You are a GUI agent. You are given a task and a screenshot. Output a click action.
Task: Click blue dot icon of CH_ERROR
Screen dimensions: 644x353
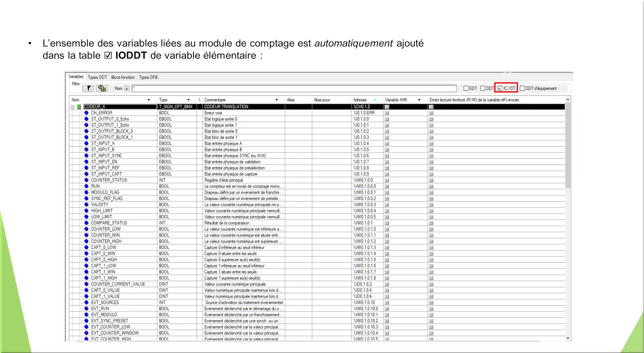(86, 113)
